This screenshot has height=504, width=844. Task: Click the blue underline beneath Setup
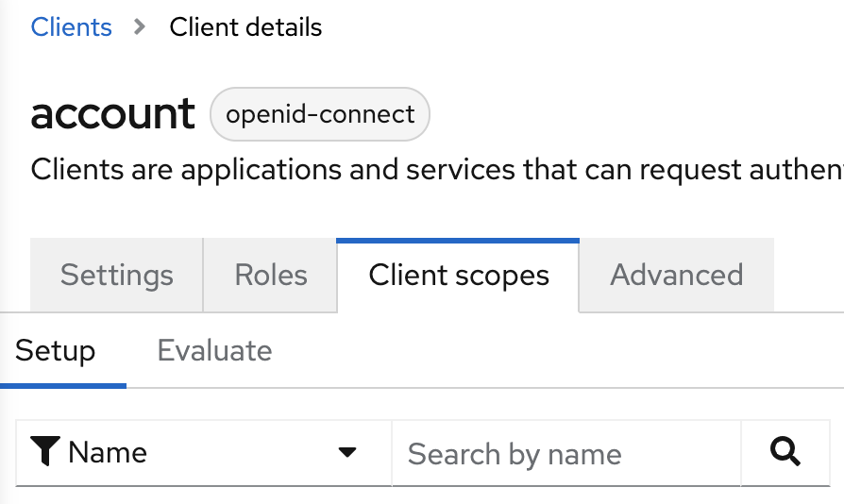pyautogui.click(x=63, y=386)
